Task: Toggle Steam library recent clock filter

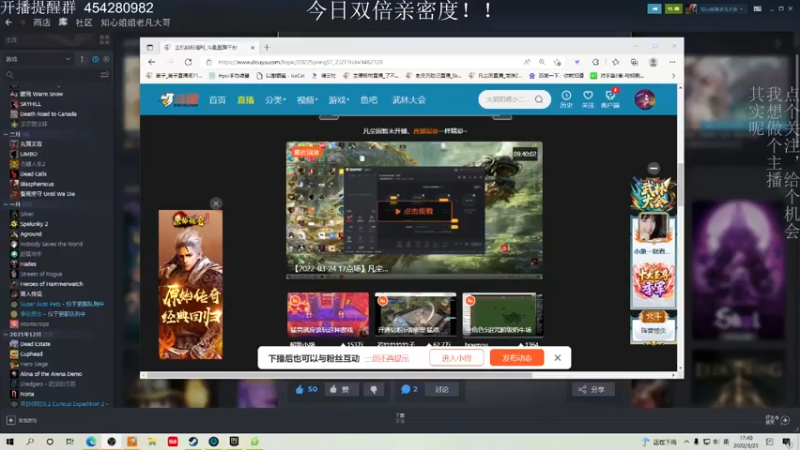Action: 95,59
